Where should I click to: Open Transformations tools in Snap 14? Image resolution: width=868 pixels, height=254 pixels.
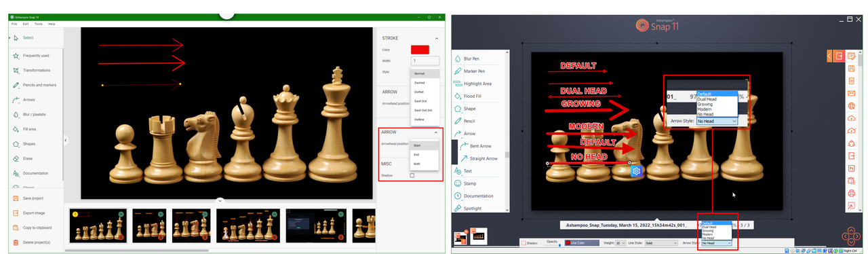point(32,71)
